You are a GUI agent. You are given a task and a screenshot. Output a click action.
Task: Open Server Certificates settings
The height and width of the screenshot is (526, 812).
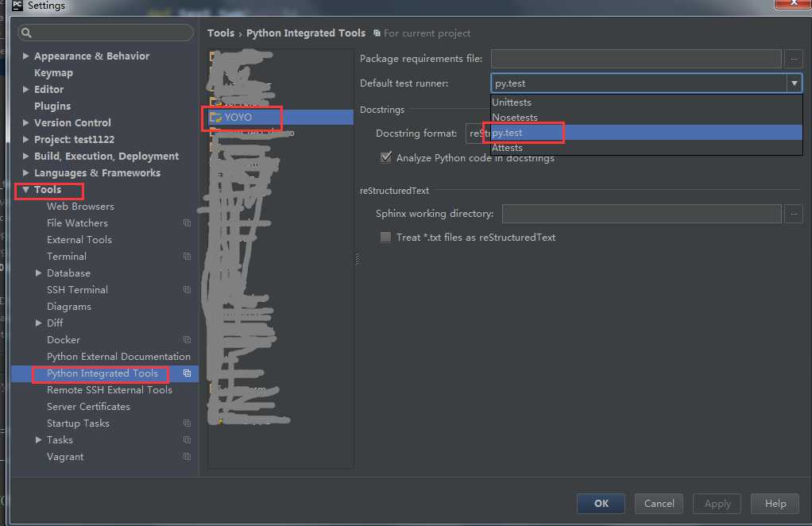(x=88, y=406)
